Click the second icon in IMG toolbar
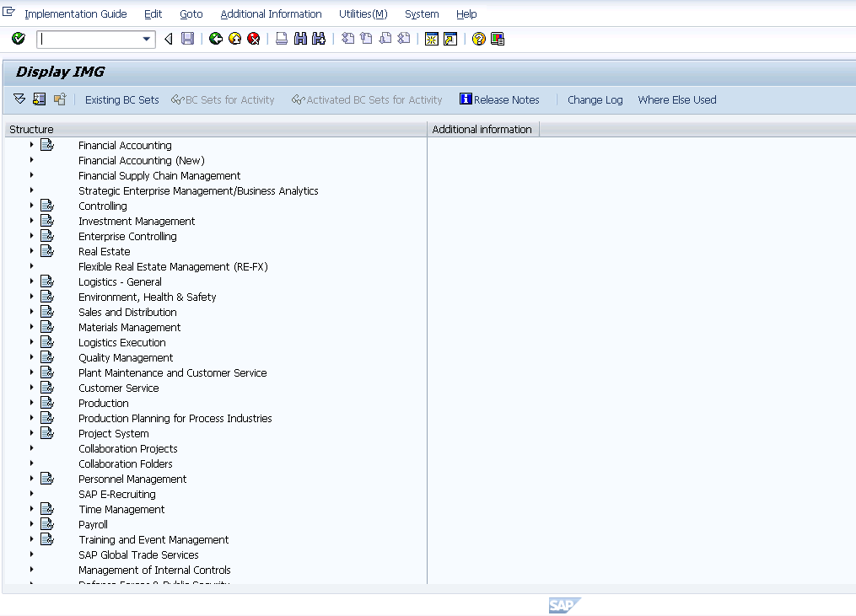 tap(40, 99)
